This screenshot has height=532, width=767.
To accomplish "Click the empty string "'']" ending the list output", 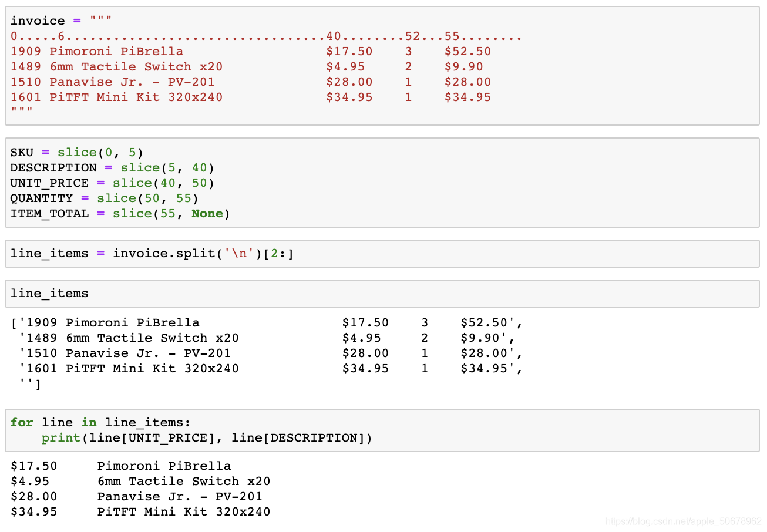I will [x=30, y=385].
